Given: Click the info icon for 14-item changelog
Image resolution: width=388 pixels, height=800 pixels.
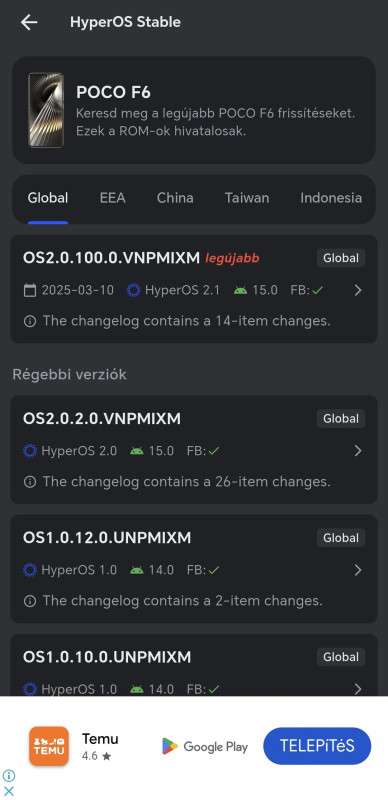Looking at the screenshot, I should click(30, 321).
